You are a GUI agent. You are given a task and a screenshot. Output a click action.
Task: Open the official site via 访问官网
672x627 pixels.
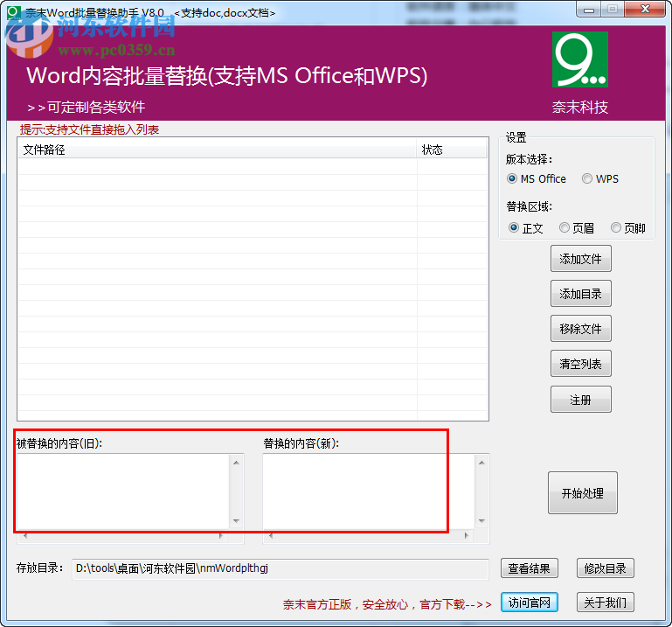(530, 603)
